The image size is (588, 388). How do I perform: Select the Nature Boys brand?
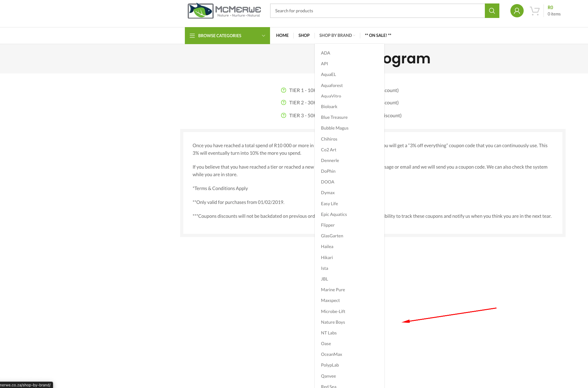coord(333,322)
